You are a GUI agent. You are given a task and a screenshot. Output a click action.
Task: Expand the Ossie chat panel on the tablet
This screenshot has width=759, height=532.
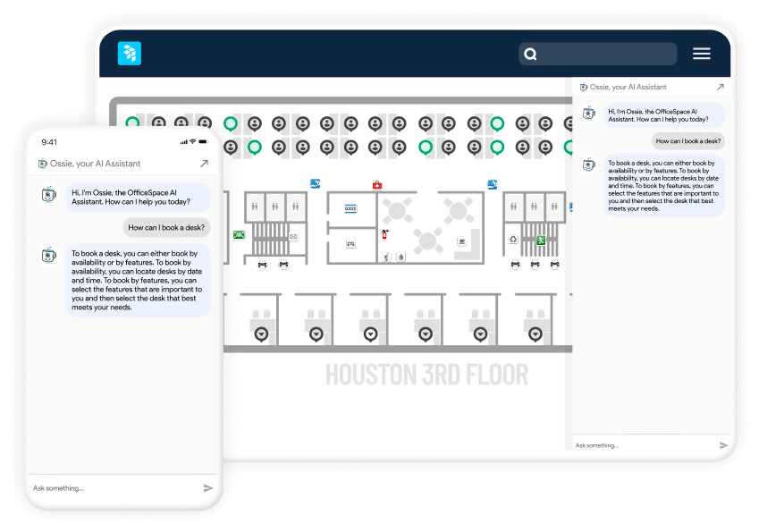coord(721,87)
